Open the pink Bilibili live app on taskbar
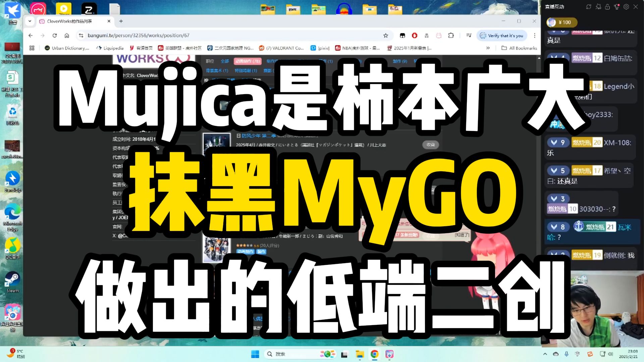Screen dimensions: 644x362 389,354
